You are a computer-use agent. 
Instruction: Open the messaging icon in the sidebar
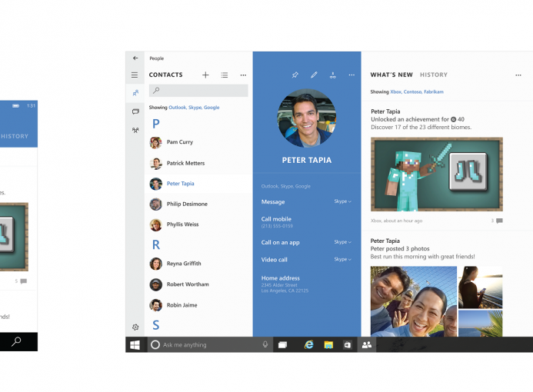[135, 111]
